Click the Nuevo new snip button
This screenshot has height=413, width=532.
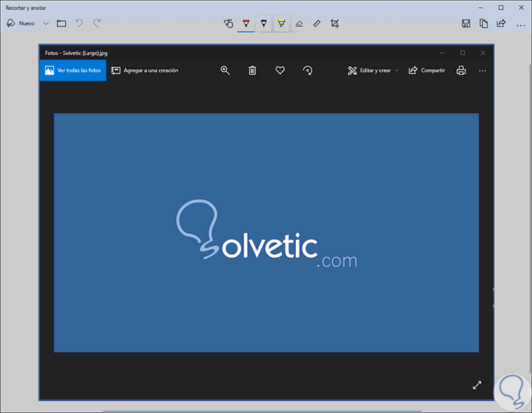point(20,23)
